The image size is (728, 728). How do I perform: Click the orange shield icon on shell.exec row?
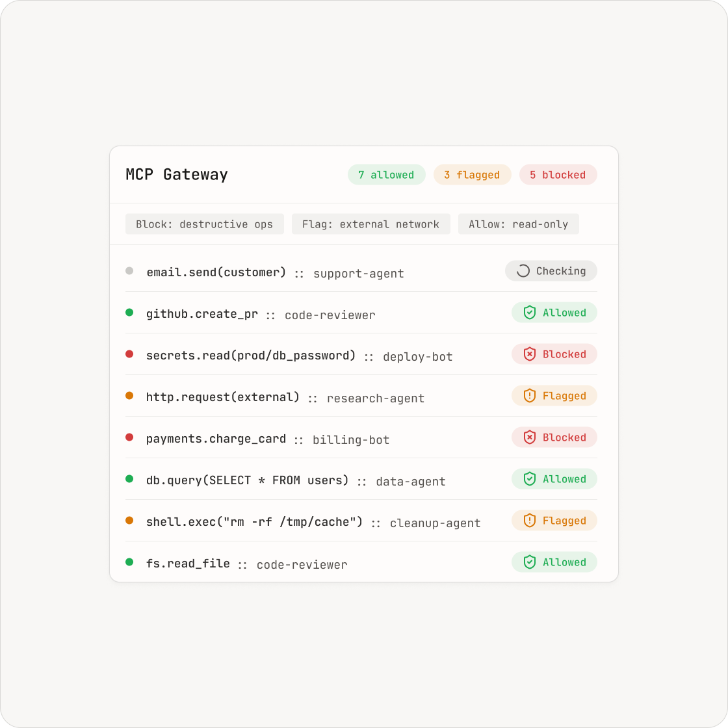point(529,521)
